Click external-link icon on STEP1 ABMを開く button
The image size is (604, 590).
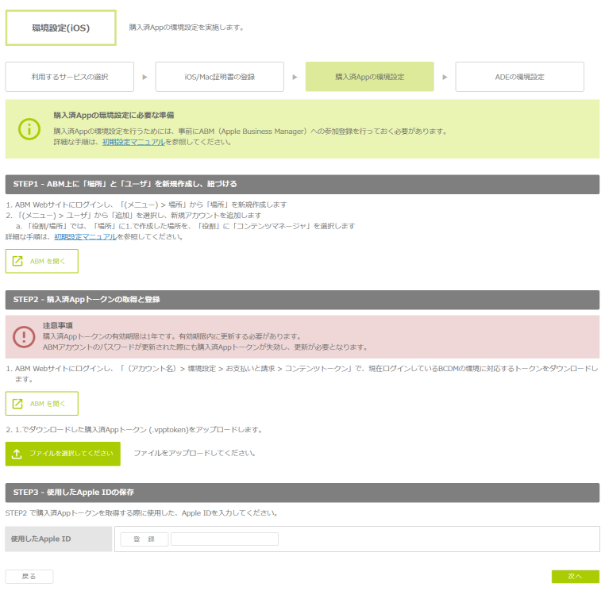coord(17,262)
